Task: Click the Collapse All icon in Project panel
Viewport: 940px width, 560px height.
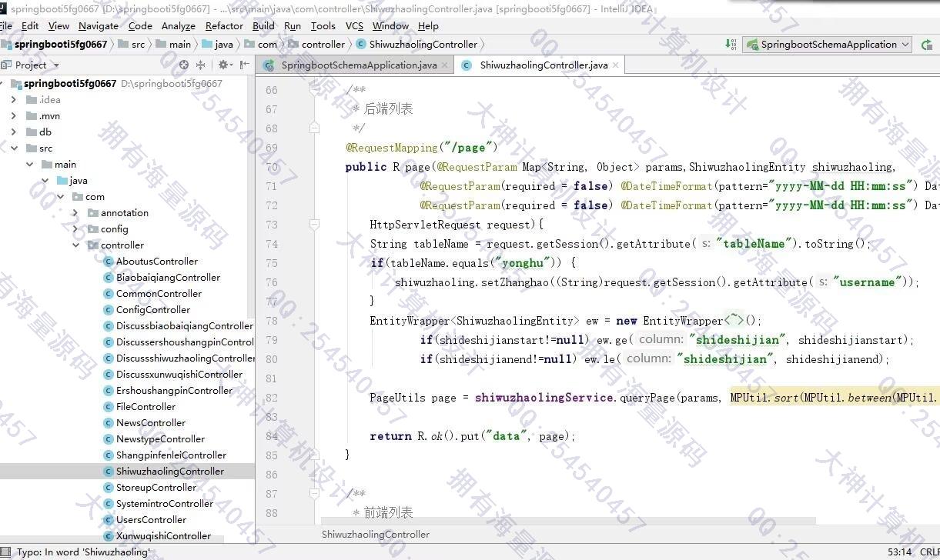Action: point(201,65)
